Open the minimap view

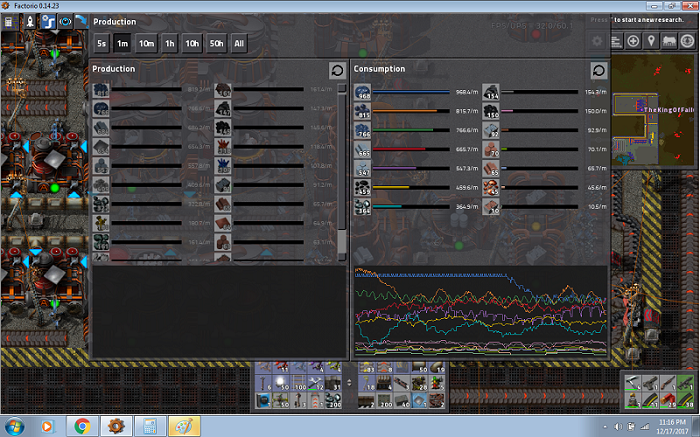pos(654,109)
